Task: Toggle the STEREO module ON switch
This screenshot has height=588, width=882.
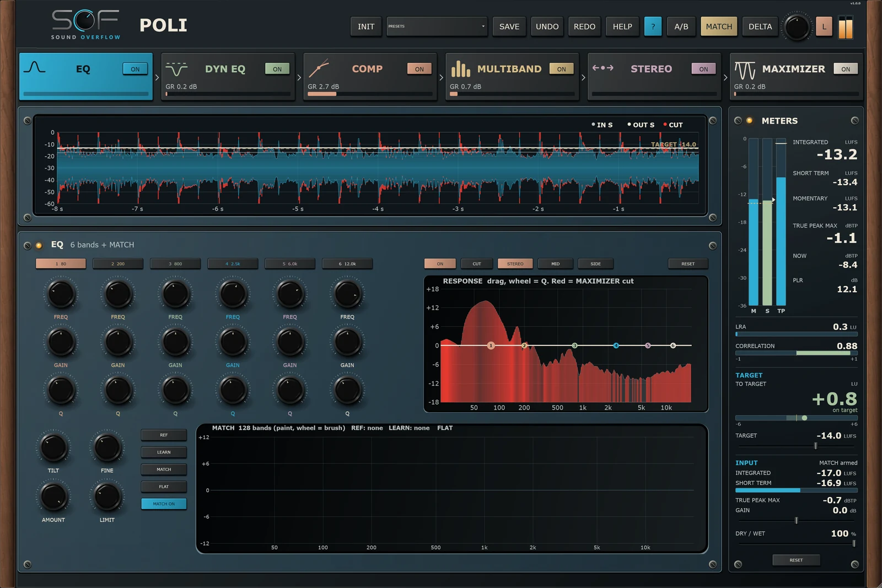Action: coord(704,69)
